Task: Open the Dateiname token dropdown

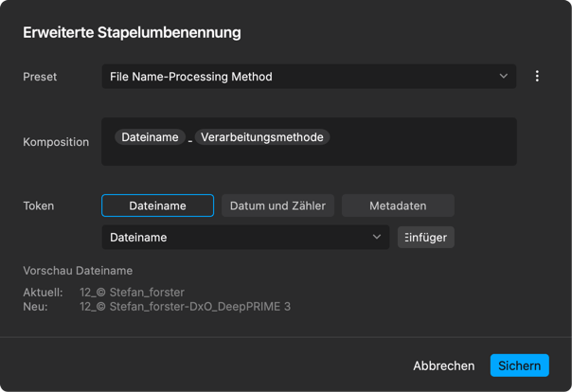Action: point(245,238)
